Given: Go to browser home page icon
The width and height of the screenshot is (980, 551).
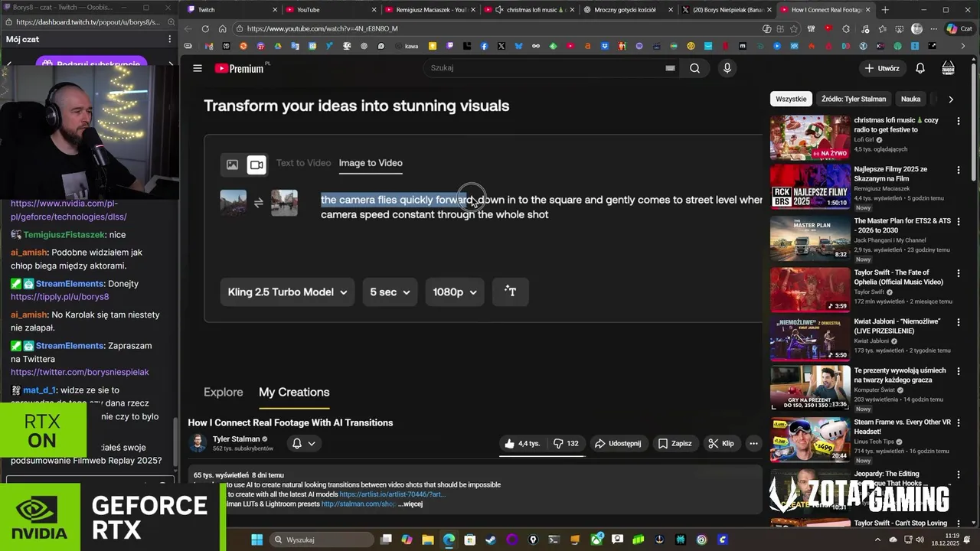Looking at the screenshot, I should pyautogui.click(x=222, y=28).
